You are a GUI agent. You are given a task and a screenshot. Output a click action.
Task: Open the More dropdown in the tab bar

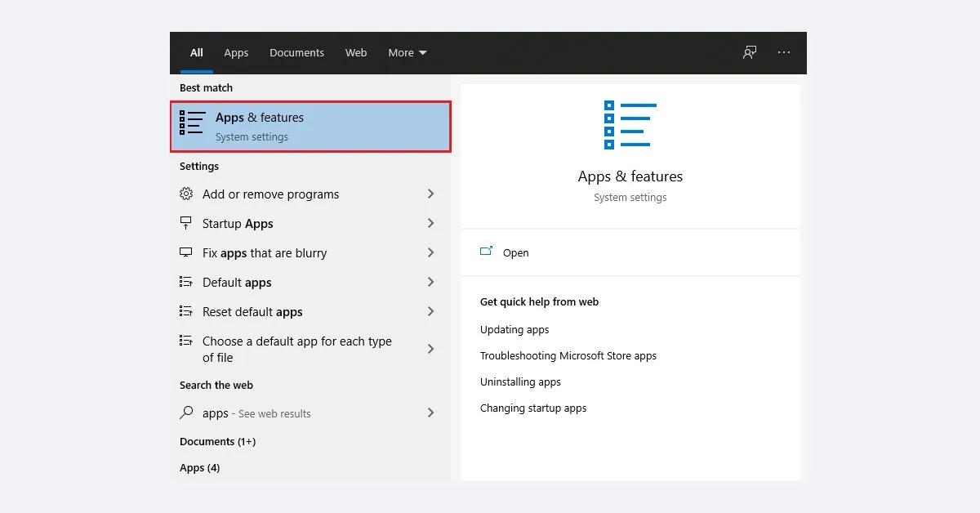[x=407, y=52]
